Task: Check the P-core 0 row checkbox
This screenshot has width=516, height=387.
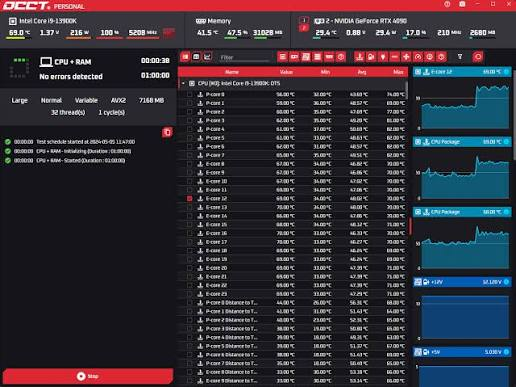Action: [x=190, y=95]
